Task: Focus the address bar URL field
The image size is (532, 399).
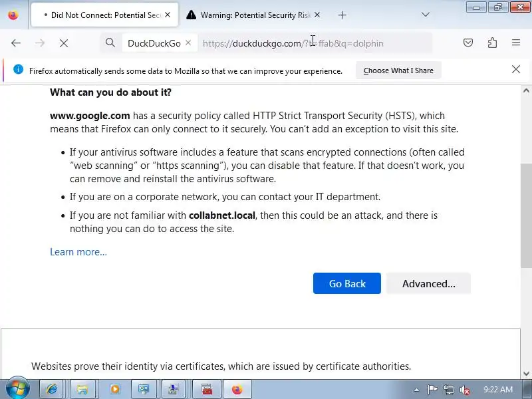Action: (315, 43)
